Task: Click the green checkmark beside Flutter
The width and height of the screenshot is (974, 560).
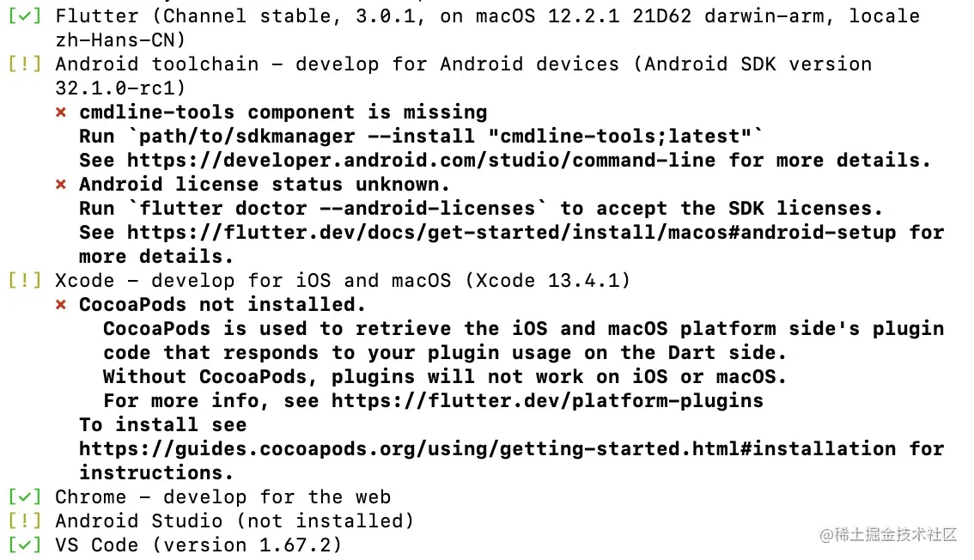Action: pos(25,16)
